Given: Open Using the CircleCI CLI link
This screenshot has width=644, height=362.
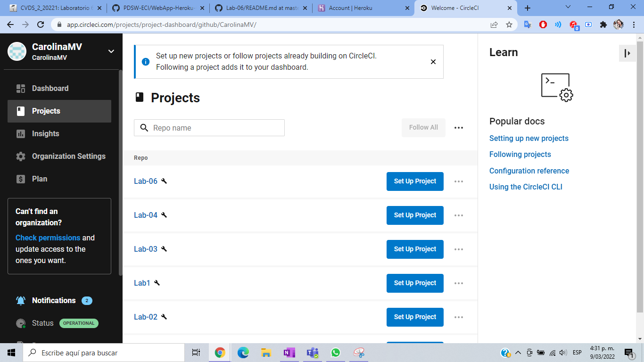Looking at the screenshot, I should coord(526,187).
